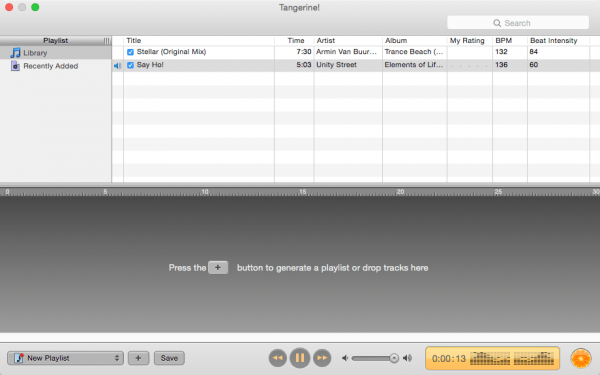The image size is (600, 375).
Task: Click the now-playing speaker icon beside Say Ho!
Action: [117, 65]
